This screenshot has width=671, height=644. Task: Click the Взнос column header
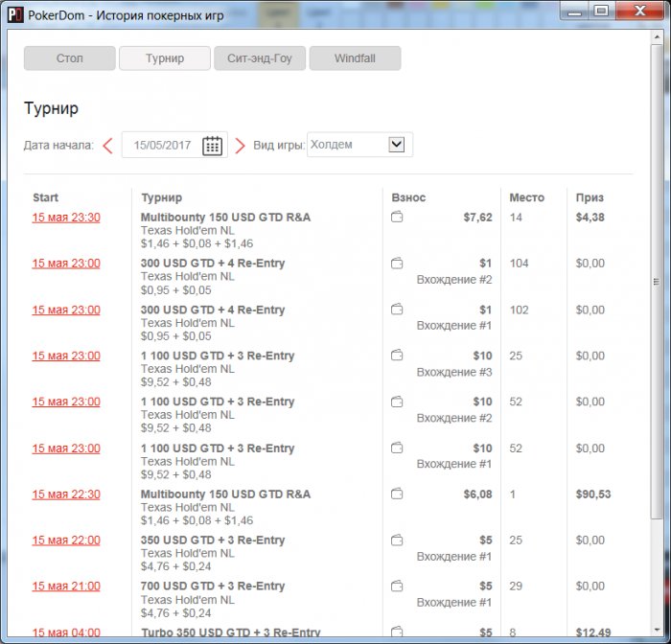point(408,197)
